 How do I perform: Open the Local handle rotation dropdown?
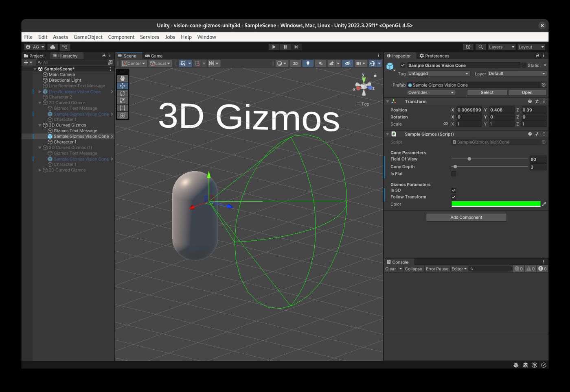[160, 63]
